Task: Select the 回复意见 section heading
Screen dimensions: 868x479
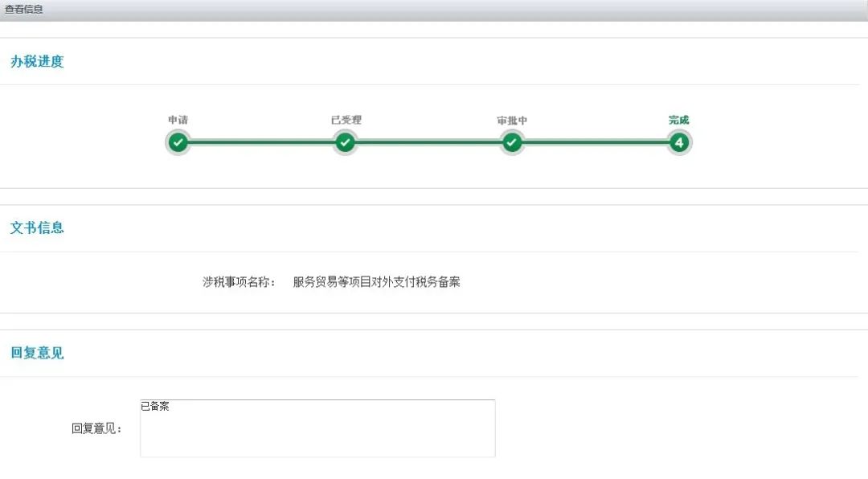Action: coord(37,353)
